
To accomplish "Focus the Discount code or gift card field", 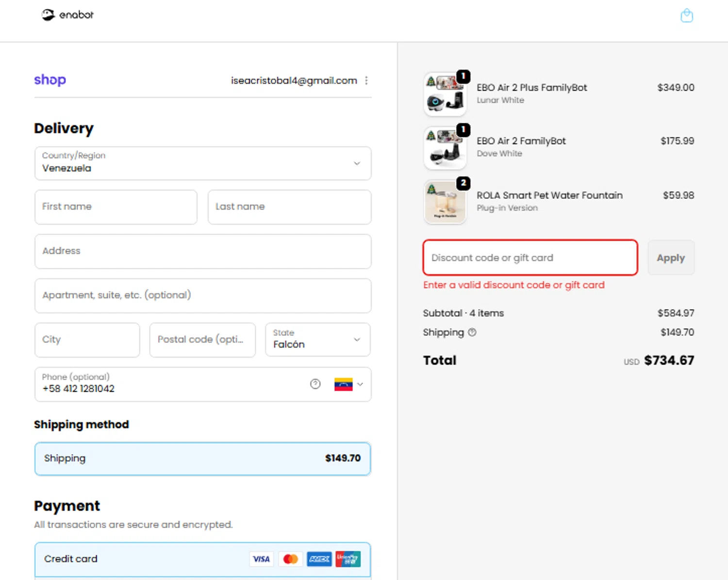I will tap(530, 258).
